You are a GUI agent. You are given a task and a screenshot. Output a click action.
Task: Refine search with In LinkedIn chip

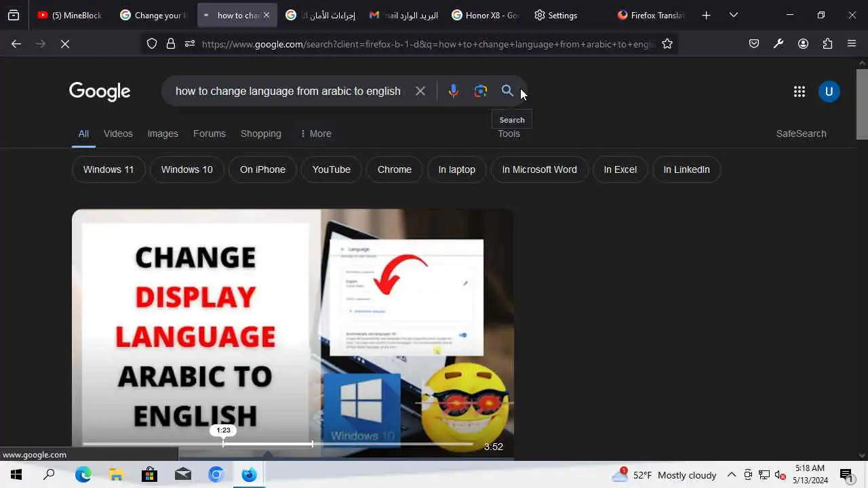pos(687,169)
